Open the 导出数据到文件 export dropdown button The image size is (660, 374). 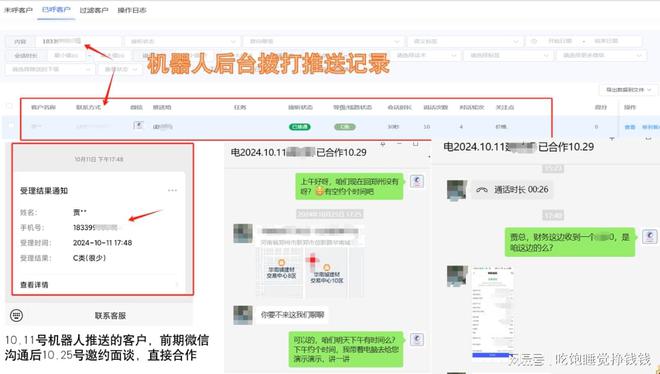[628, 90]
